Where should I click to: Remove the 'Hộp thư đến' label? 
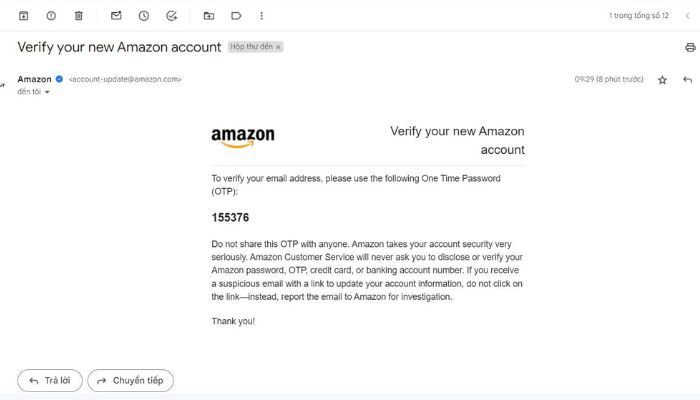click(278, 47)
